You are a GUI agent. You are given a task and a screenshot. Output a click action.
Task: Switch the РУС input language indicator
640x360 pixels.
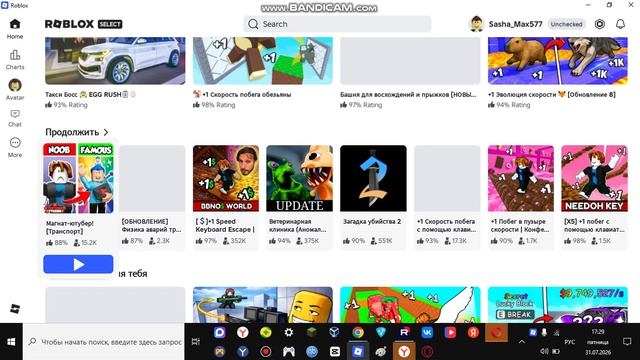pos(569,342)
